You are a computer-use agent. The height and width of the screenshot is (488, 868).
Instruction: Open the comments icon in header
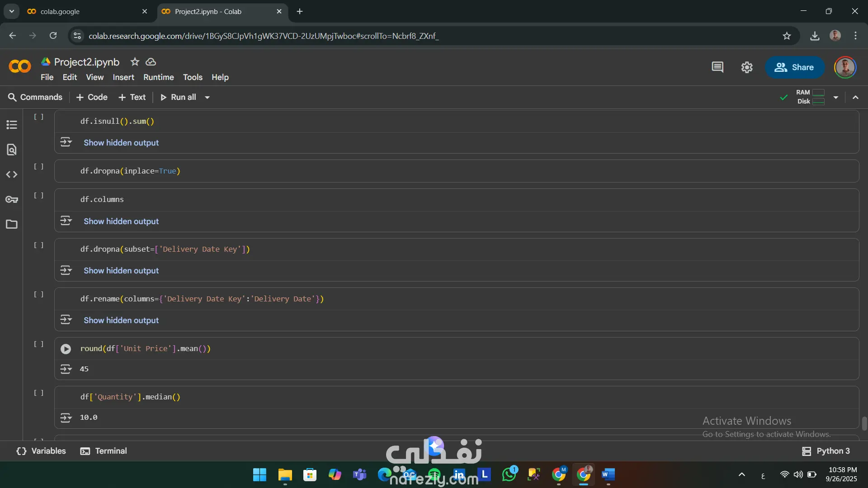[x=717, y=67]
